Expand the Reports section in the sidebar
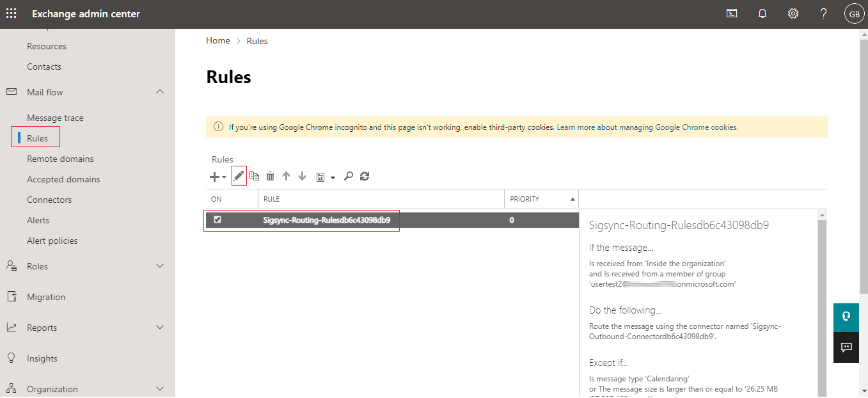Screen dimensions: 868x398 (160, 328)
